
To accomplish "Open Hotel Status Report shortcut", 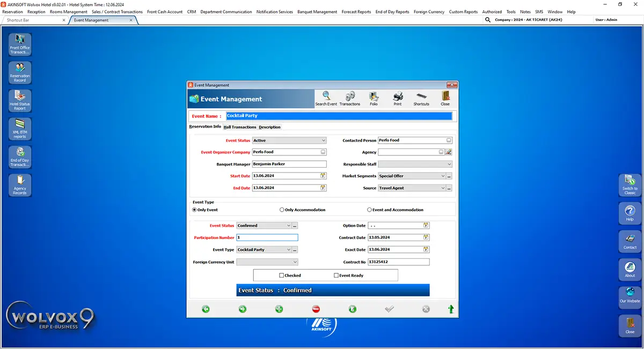I will [20, 101].
